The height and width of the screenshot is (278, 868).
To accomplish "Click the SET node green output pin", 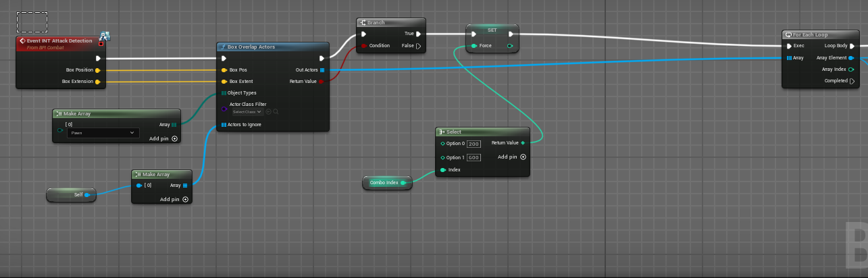I will [x=510, y=46].
